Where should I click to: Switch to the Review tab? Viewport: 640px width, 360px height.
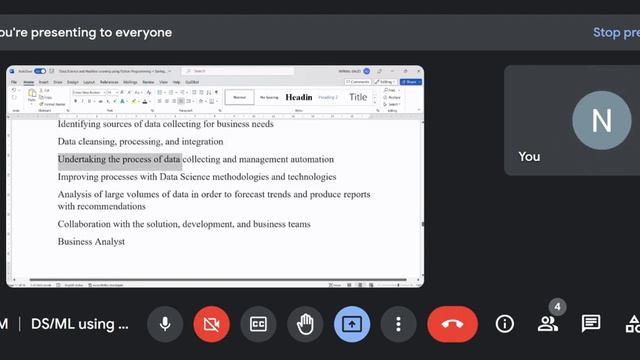point(148,82)
